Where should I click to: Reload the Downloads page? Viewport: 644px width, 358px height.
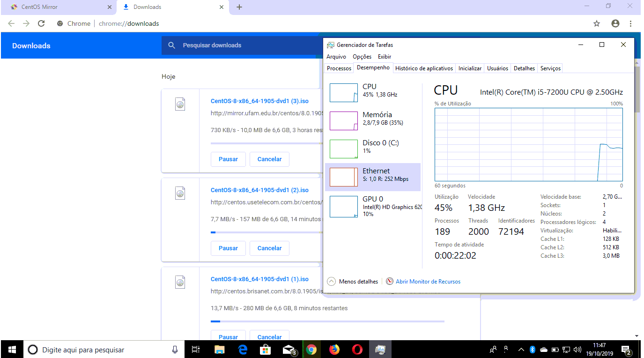pos(41,23)
